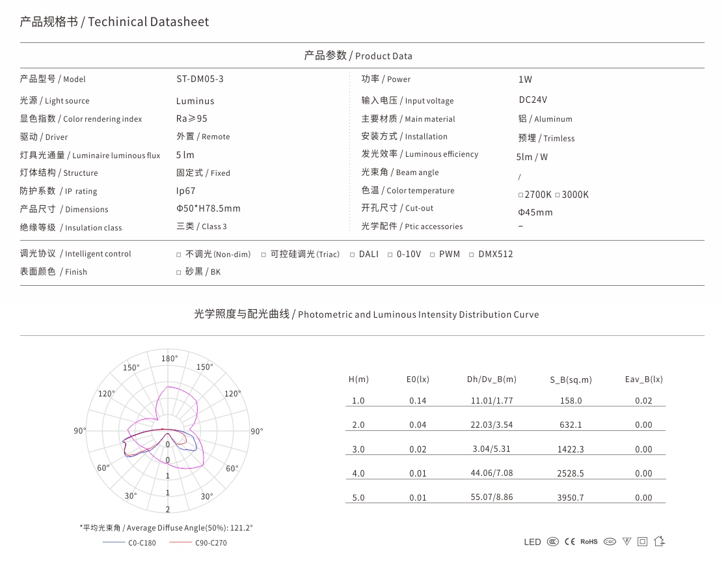Click the red C90-C270 legend line
The image size is (728, 567).
(181, 542)
